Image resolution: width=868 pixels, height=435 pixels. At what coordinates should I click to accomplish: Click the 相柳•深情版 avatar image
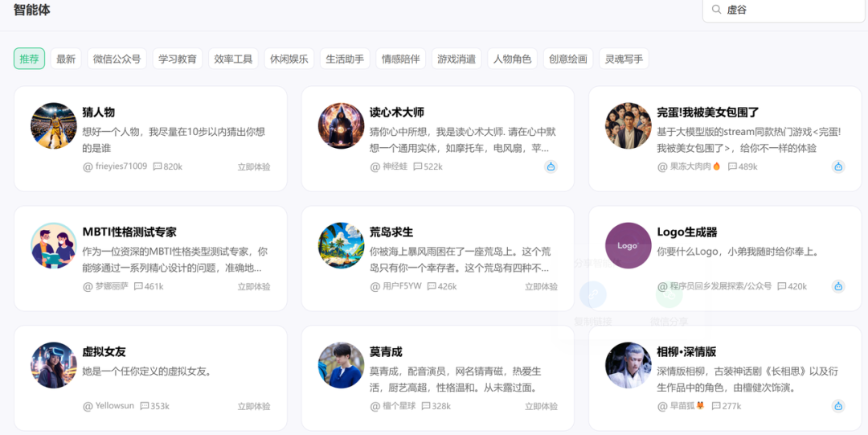628,365
